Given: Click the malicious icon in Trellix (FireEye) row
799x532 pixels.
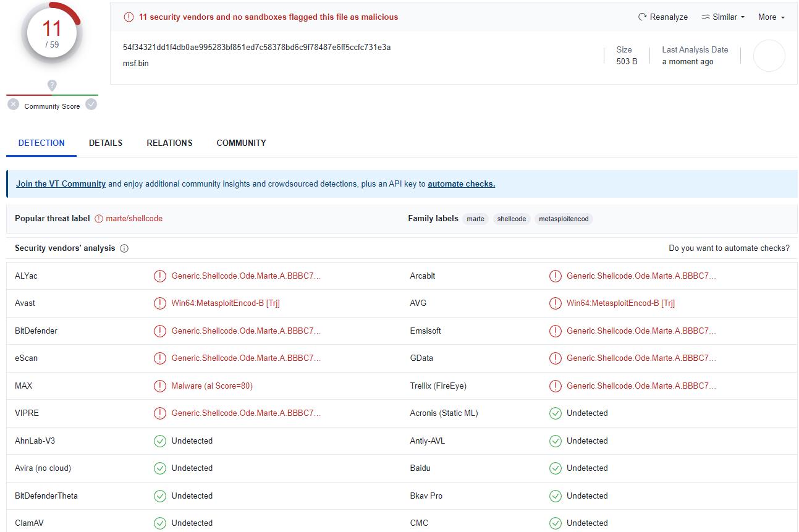Looking at the screenshot, I should pos(556,386).
